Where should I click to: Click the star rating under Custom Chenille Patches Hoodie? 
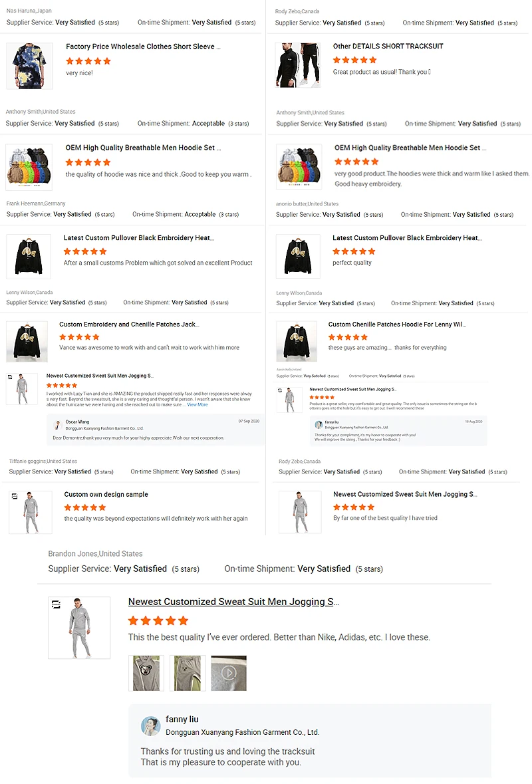[x=348, y=337]
